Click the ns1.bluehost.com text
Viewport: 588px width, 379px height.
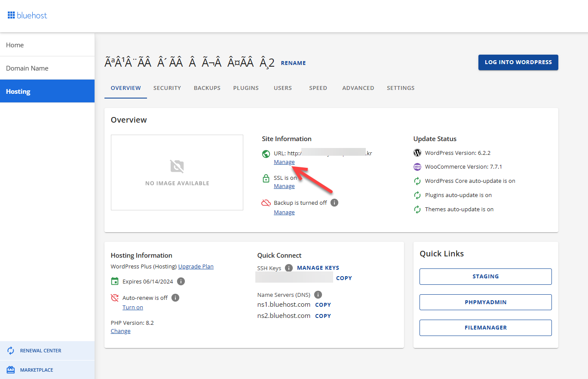284,304
